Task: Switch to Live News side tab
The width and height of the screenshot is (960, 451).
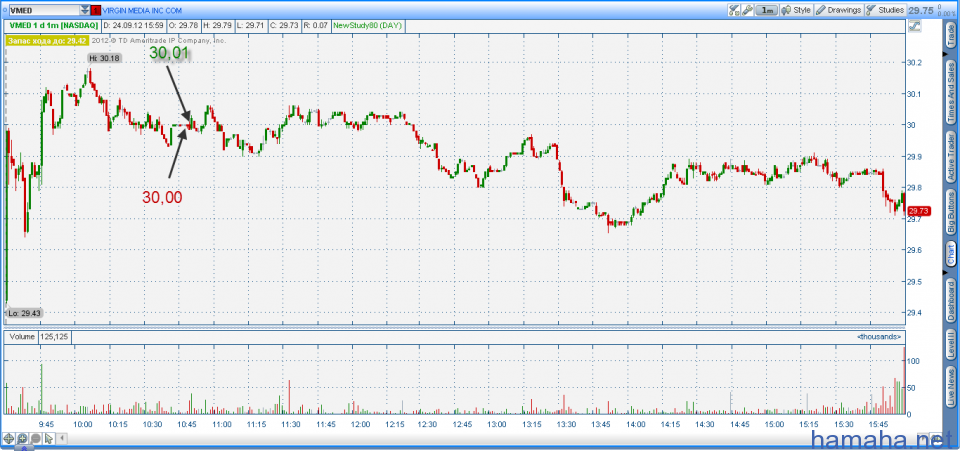Action: pos(951,387)
